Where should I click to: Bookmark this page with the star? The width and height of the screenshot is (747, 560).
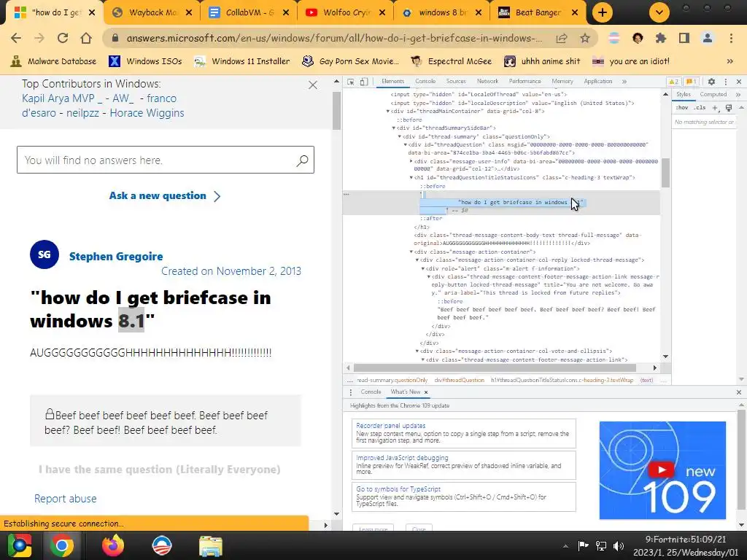(x=584, y=38)
